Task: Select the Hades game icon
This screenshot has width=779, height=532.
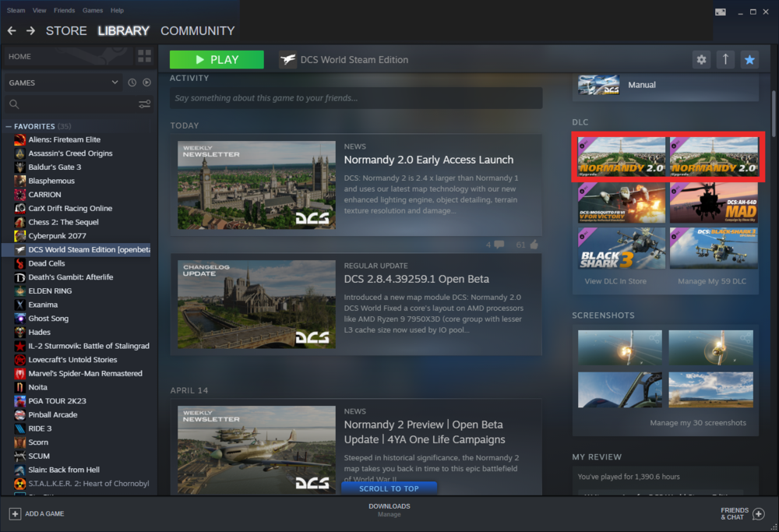Action: (20, 332)
